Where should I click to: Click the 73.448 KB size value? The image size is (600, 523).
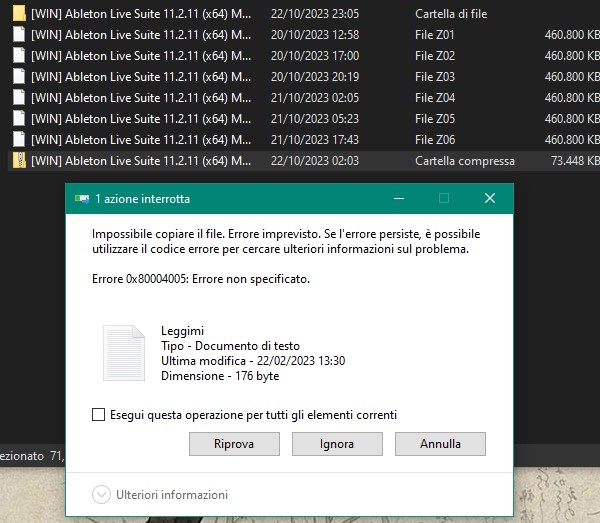point(575,161)
